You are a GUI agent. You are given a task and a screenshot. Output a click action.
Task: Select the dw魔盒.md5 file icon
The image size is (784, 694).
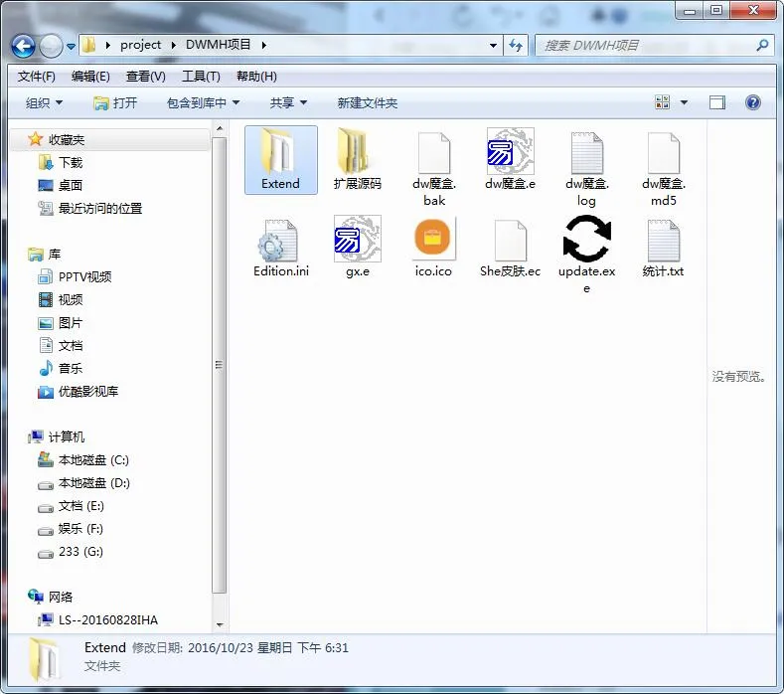[664, 152]
